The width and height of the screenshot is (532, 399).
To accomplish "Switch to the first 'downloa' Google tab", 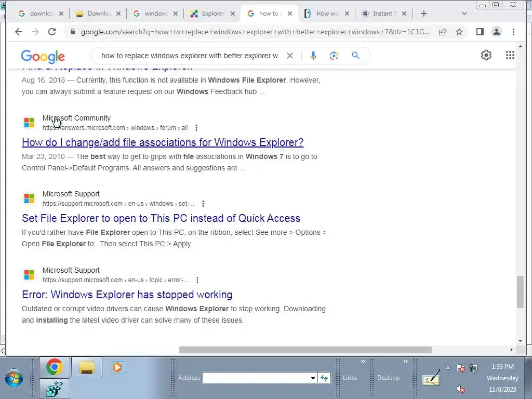I will (36, 14).
